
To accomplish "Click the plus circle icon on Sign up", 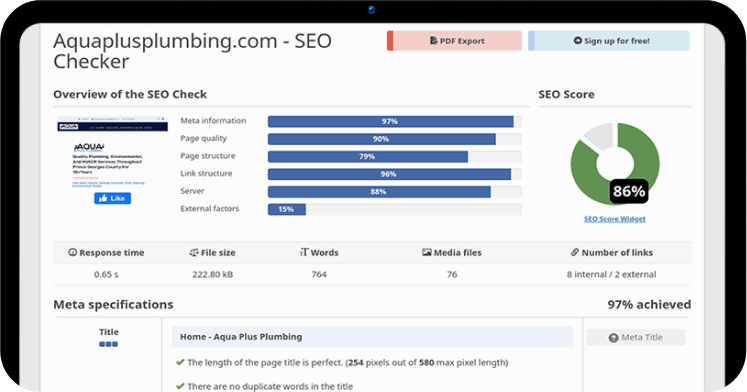I will [577, 40].
